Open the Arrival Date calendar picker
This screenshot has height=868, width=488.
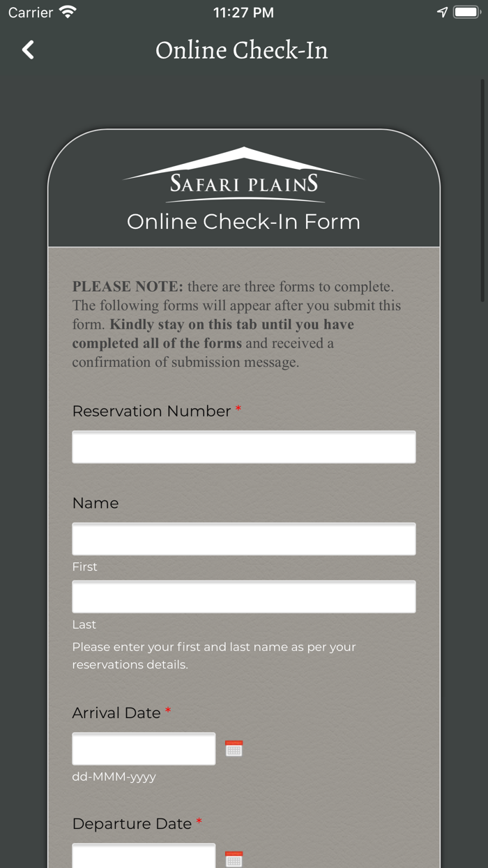pos(234,749)
